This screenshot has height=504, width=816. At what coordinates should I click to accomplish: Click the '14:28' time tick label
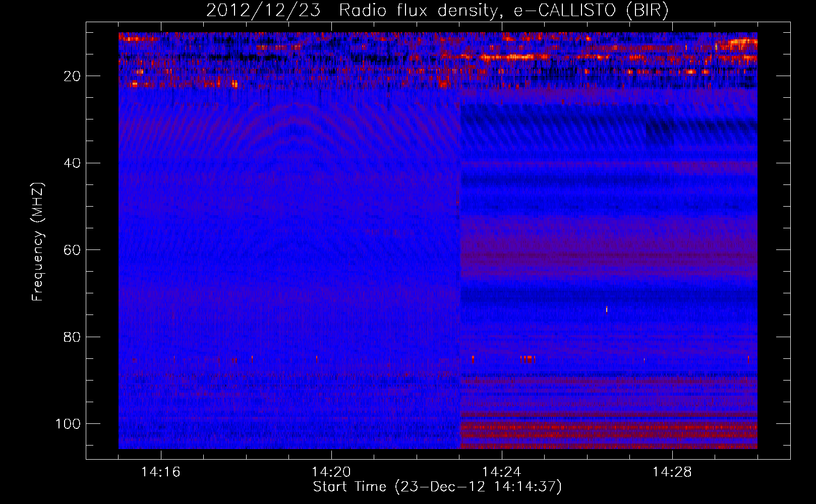tap(672, 472)
